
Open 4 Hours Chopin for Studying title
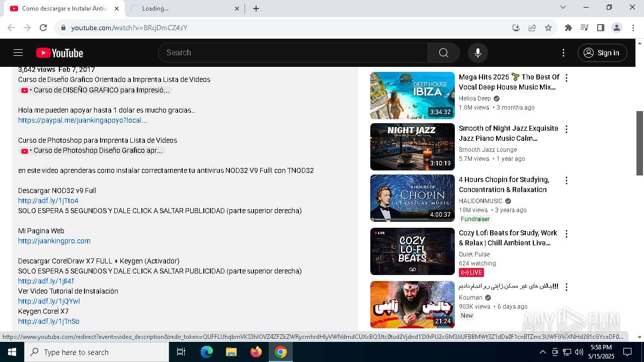pos(504,185)
